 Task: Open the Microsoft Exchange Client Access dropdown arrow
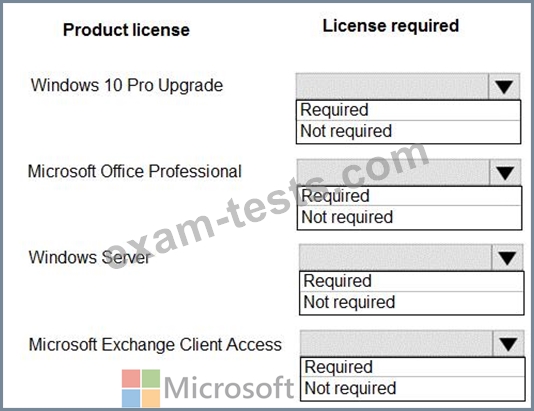coord(508,344)
